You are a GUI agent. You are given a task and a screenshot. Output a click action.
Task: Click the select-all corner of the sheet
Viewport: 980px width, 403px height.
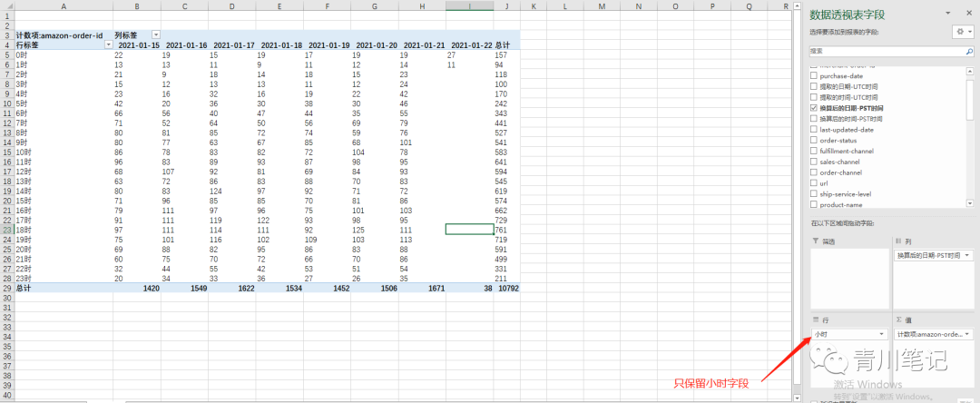6,5
